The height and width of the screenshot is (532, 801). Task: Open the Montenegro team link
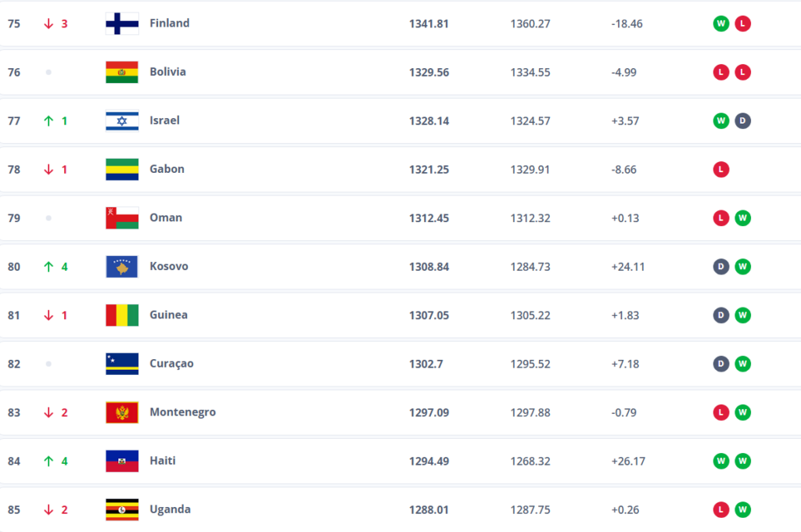pyautogui.click(x=182, y=412)
